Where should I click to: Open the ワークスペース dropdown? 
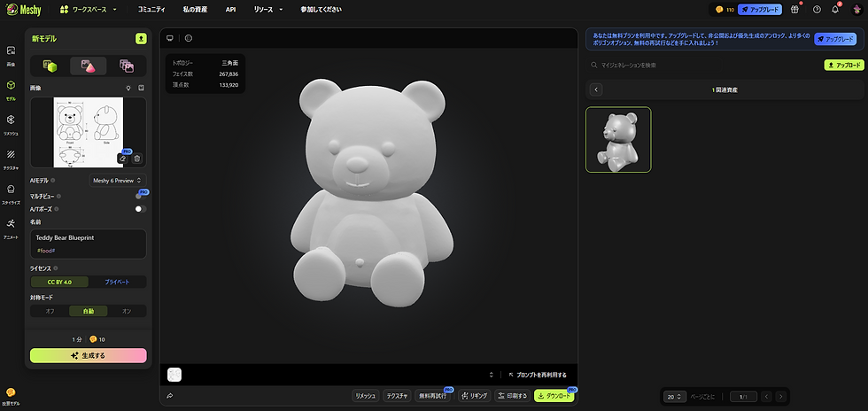click(x=88, y=10)
